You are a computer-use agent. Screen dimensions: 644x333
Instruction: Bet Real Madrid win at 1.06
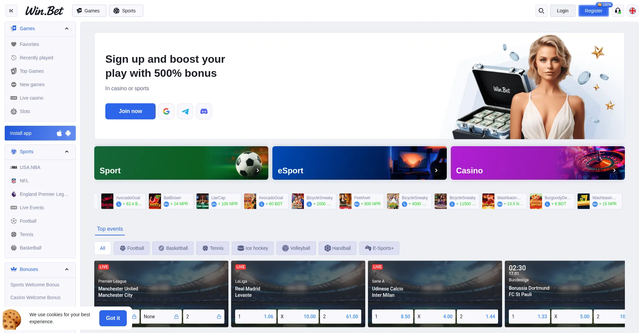point(256,317)
